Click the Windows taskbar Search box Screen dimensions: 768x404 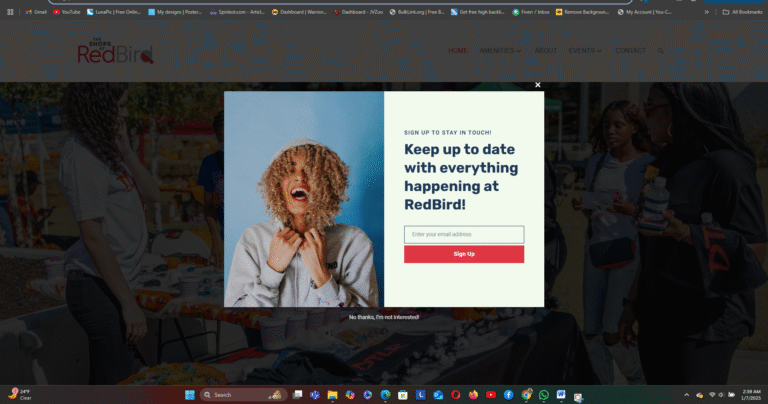tap(243, 395)
